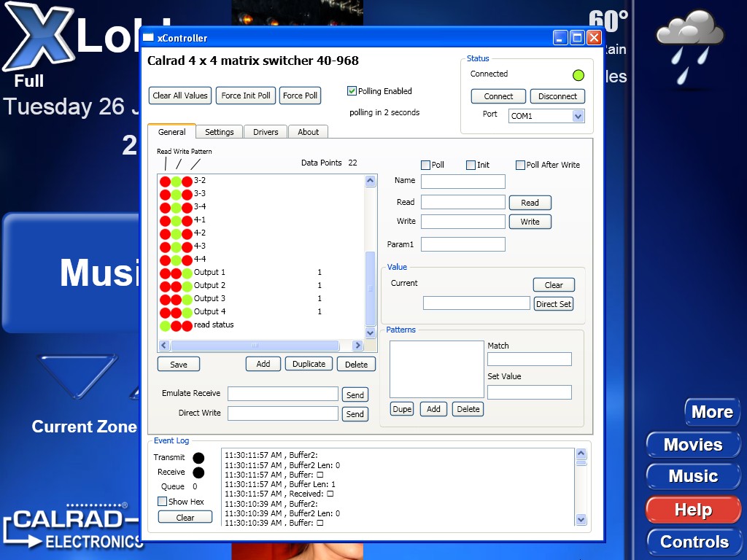This screenshot has height=560, width=747.
Task: Open Movies in the xLobby menu
Action: click(x=693, y=445)
